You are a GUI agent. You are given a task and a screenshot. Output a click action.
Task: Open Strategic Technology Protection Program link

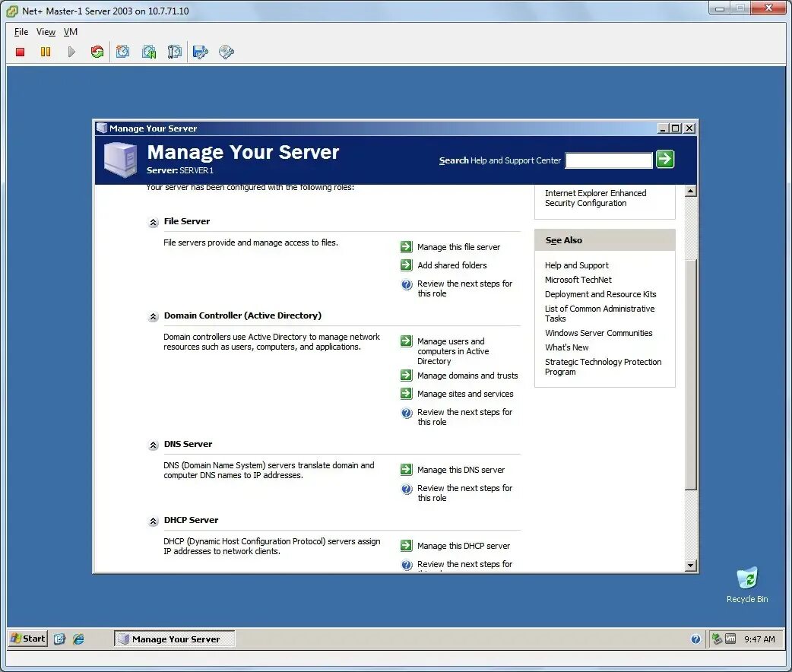[x=603, y=366]
